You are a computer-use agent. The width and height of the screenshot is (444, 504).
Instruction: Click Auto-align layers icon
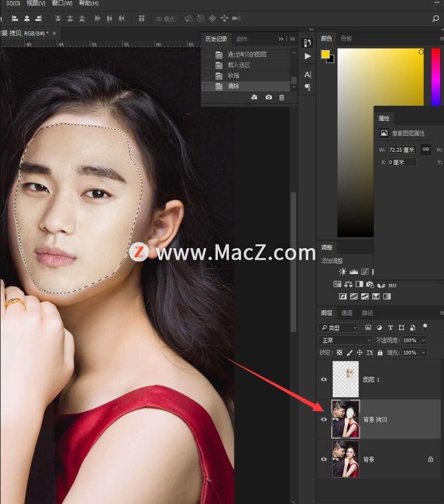(x=141, y=19)
